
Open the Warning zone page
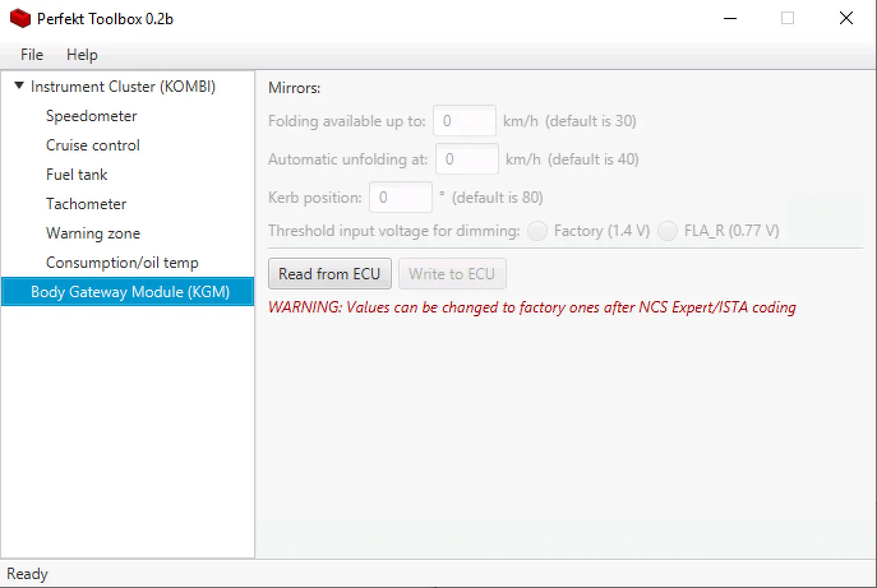coord(93,233)
